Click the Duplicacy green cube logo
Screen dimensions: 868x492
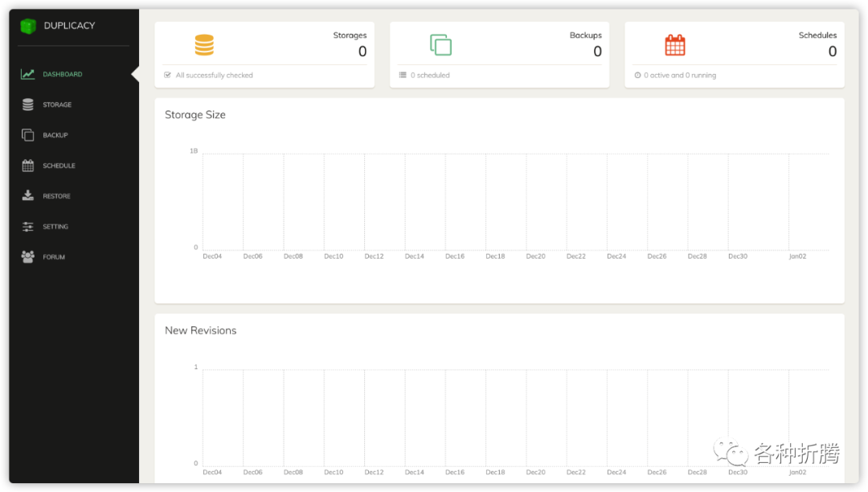27,26
